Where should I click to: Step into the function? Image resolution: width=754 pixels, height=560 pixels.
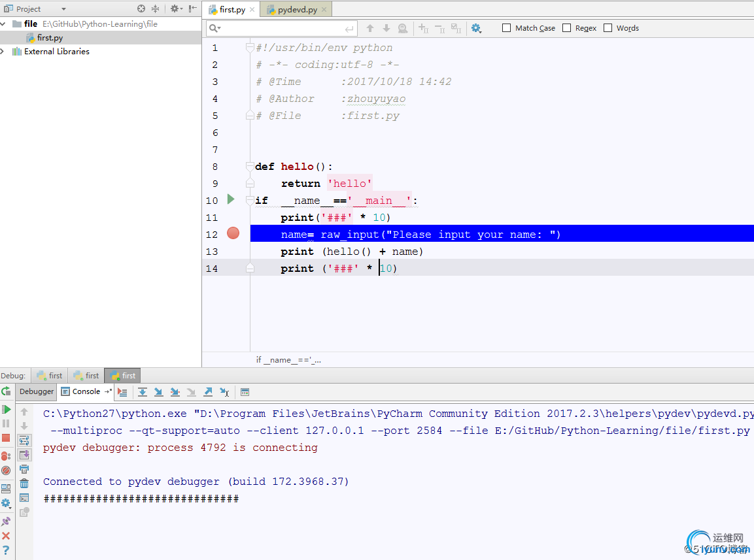[x=159, y=392]
